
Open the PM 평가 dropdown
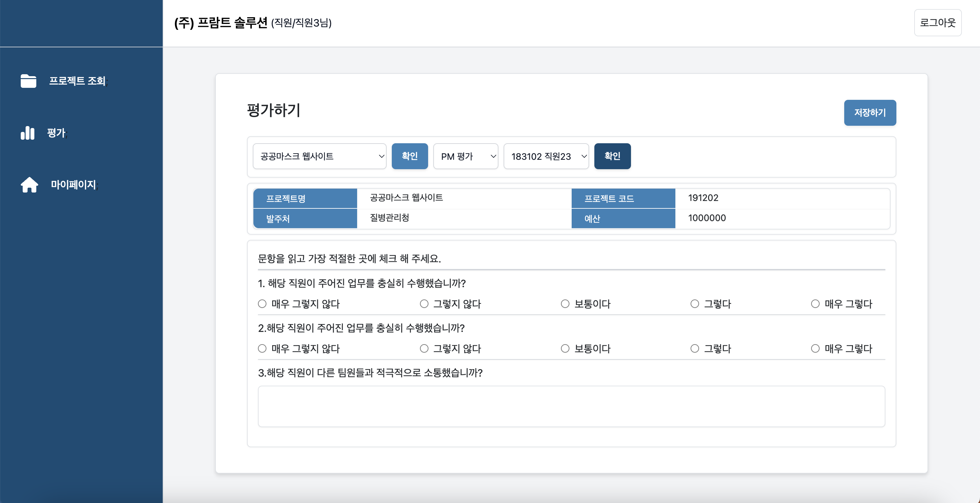tap(465, 156)
